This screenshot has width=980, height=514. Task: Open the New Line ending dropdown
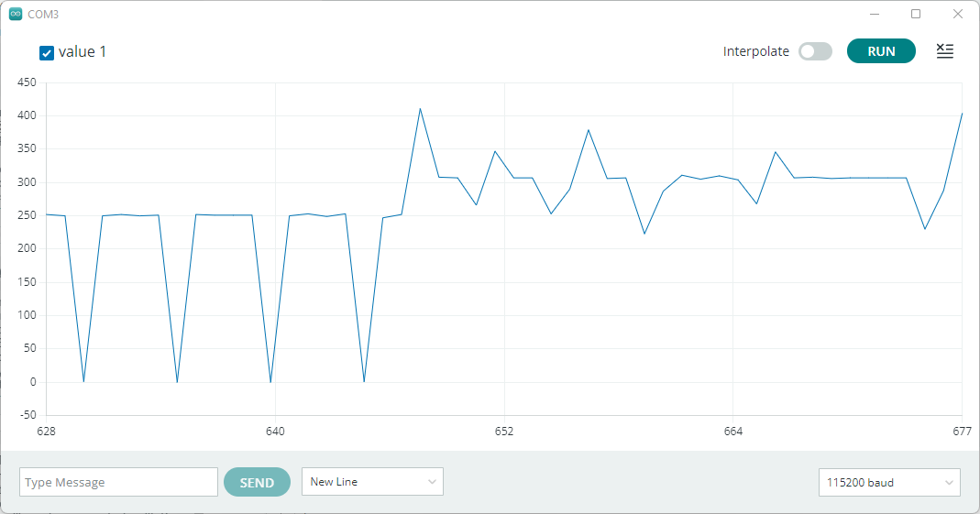(372, 482)
